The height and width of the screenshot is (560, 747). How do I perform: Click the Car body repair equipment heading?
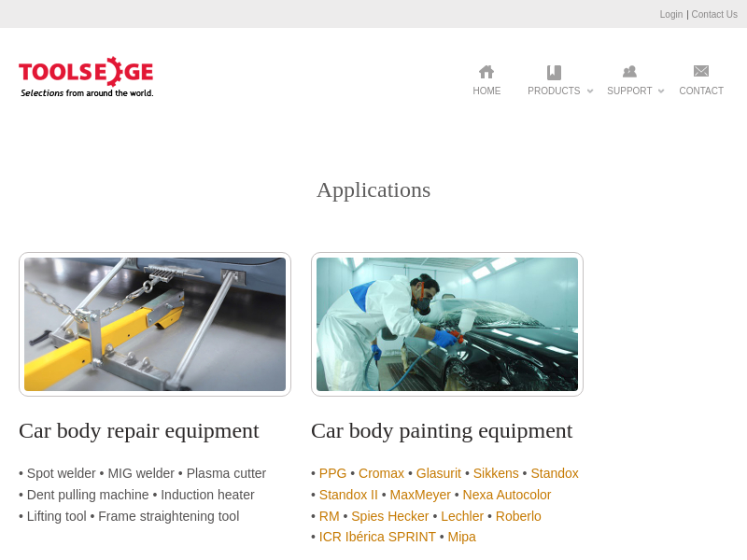[138, 431]
